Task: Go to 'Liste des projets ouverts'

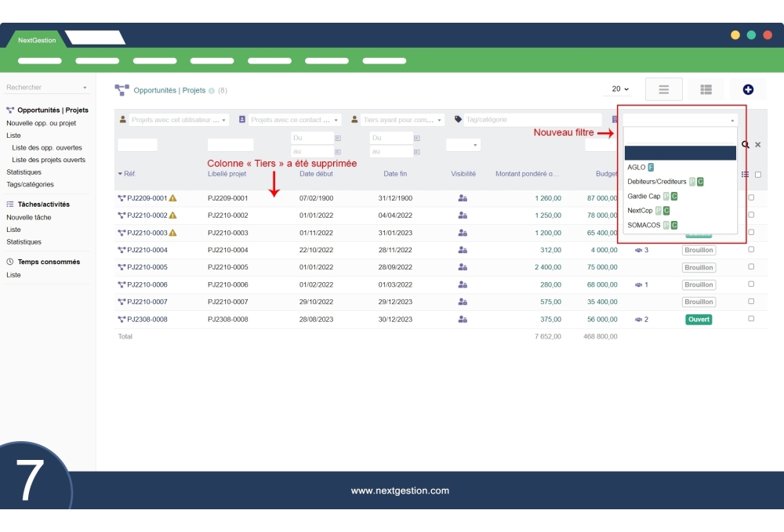Action: (49, 160)
